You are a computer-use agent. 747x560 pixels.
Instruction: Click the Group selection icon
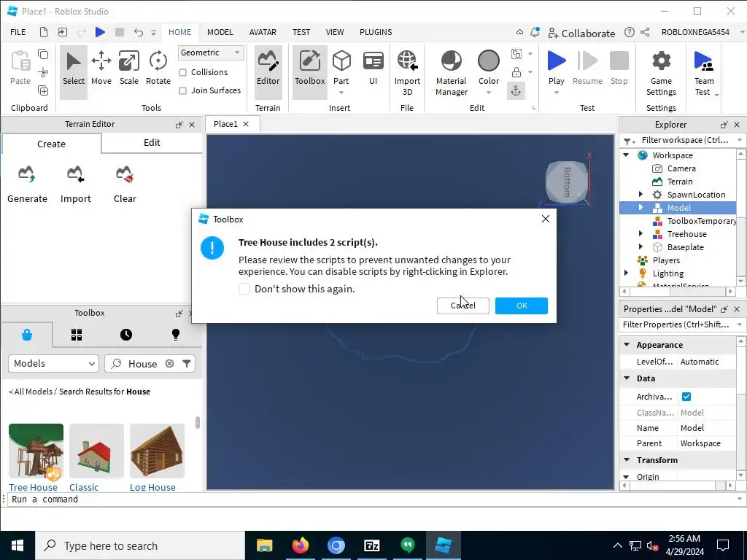pos(516,54)
